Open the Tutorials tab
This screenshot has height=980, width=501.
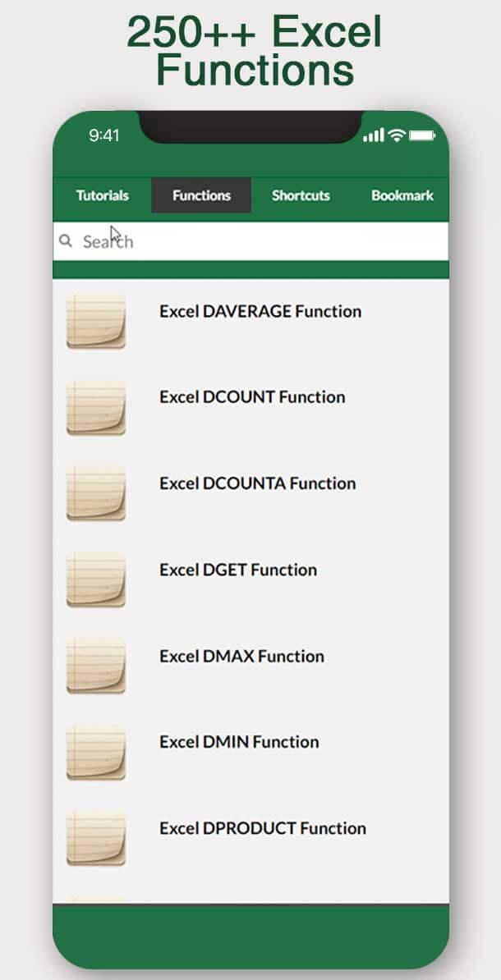pyautogui.click(x=103, y=195)
